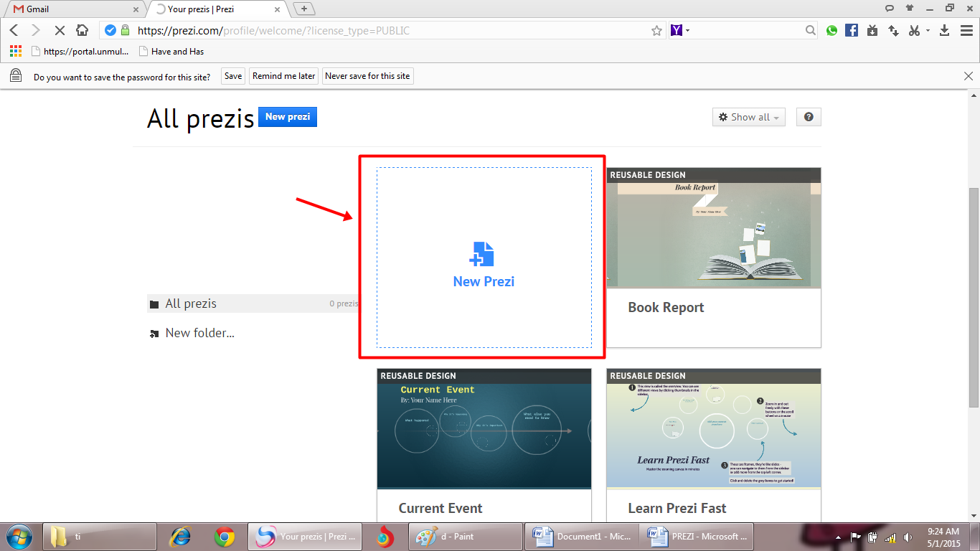Click the browser forward arrow

[36, 30]
